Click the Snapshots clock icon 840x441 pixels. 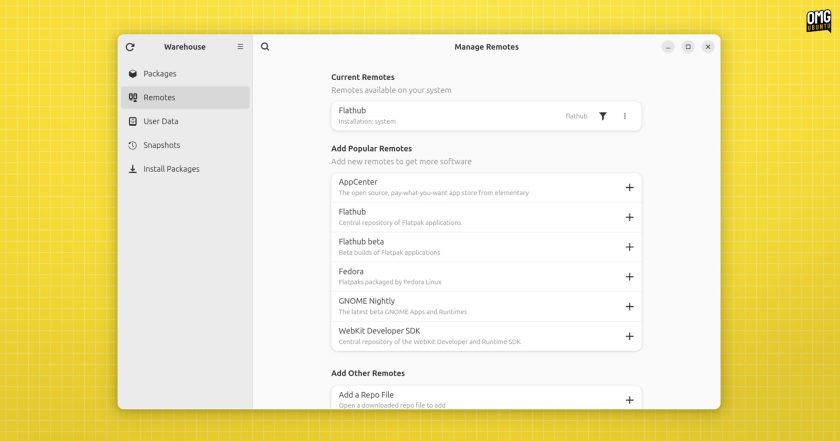133,145
